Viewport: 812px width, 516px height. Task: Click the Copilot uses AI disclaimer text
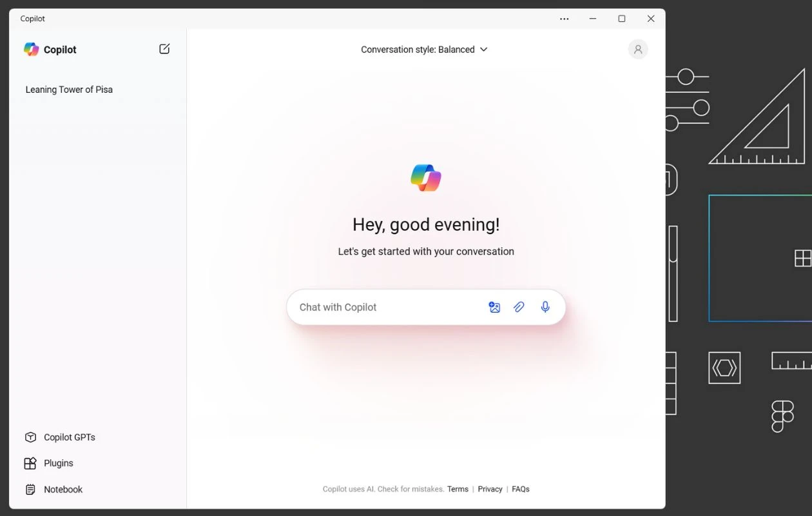pyautogui.click(x=383, y=489)
